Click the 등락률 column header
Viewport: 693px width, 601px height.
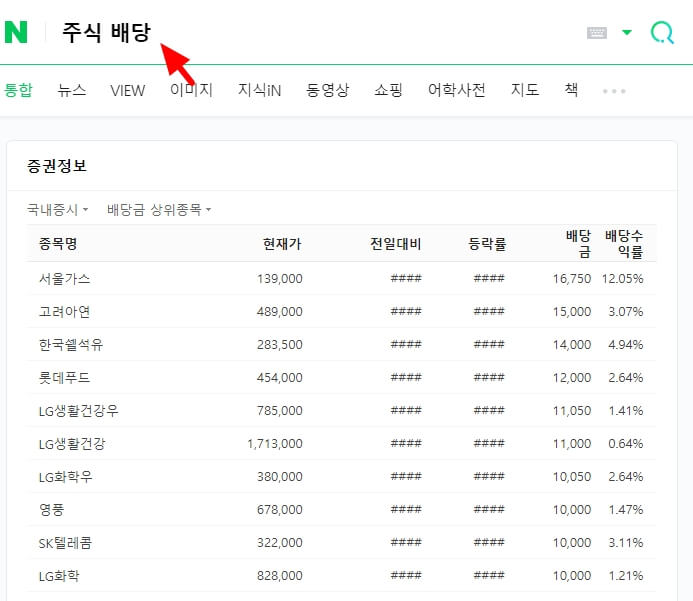[487, 243]
